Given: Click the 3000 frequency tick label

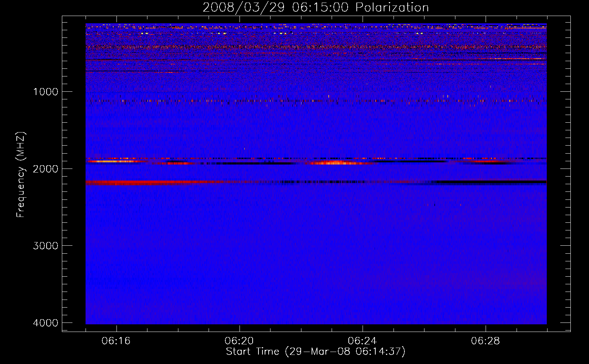Looking at the screenshot, I should tap(46, 246).
